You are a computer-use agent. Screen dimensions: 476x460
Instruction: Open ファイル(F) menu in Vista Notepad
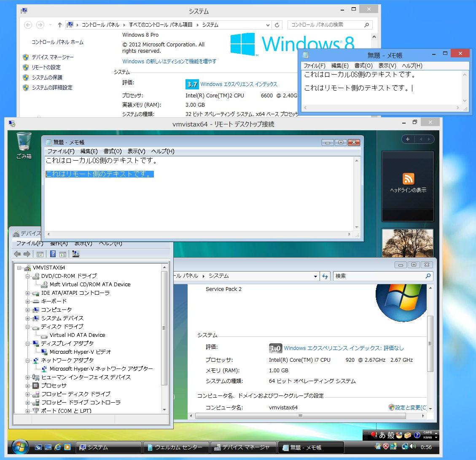tap(61, 151)
